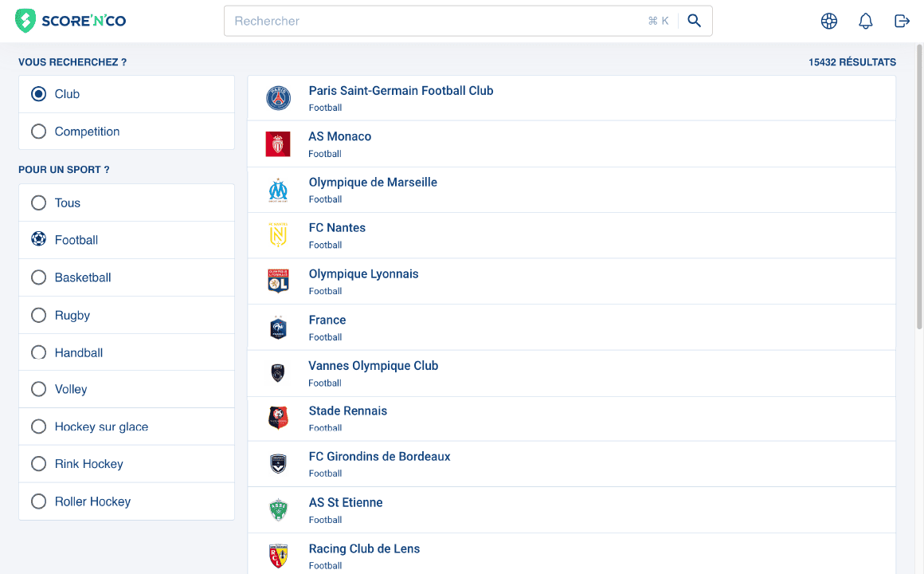Click the AS Monaco club badge
This screenshot has height=574, width=924.
pos(278,143)
